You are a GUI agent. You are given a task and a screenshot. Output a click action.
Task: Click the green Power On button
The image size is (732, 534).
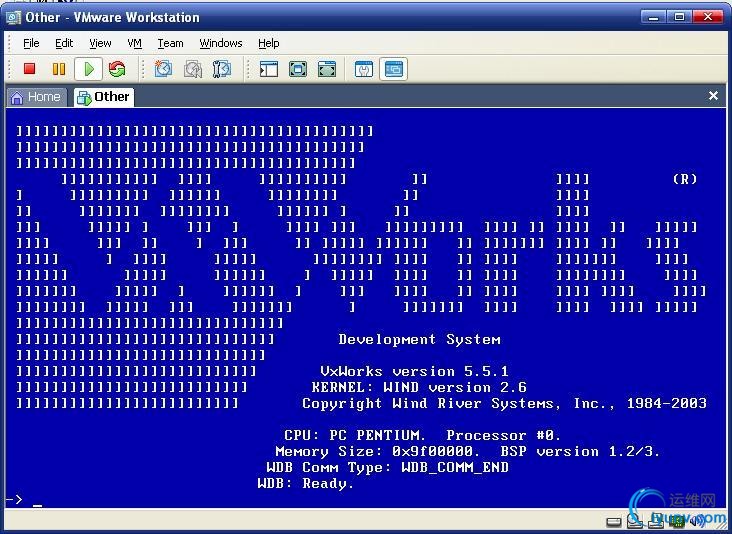88,69
